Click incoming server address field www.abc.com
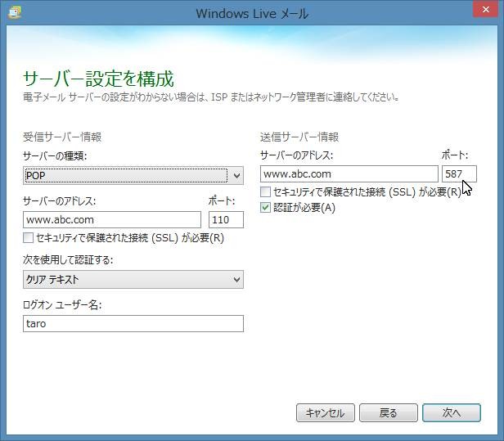Screen dimensions: 504x441 coord(112,220)
